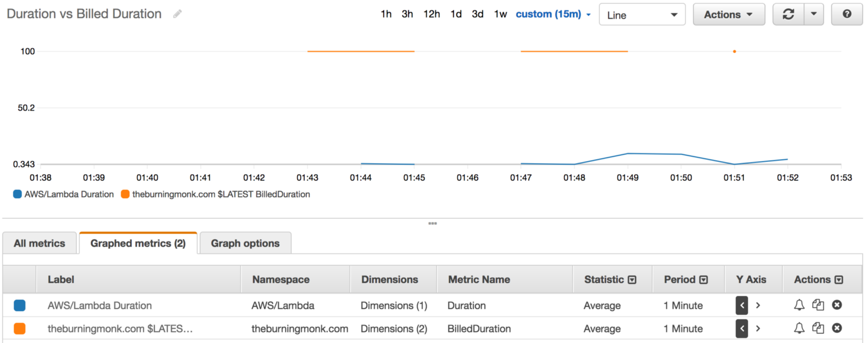Create alarm for BilledDuration metric

(799, 328)
